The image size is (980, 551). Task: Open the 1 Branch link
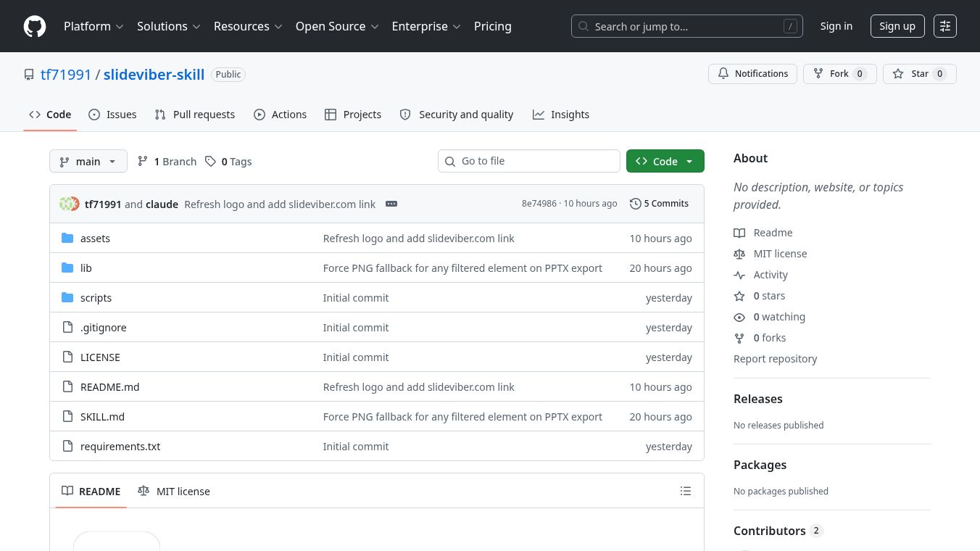pos(167,161)
